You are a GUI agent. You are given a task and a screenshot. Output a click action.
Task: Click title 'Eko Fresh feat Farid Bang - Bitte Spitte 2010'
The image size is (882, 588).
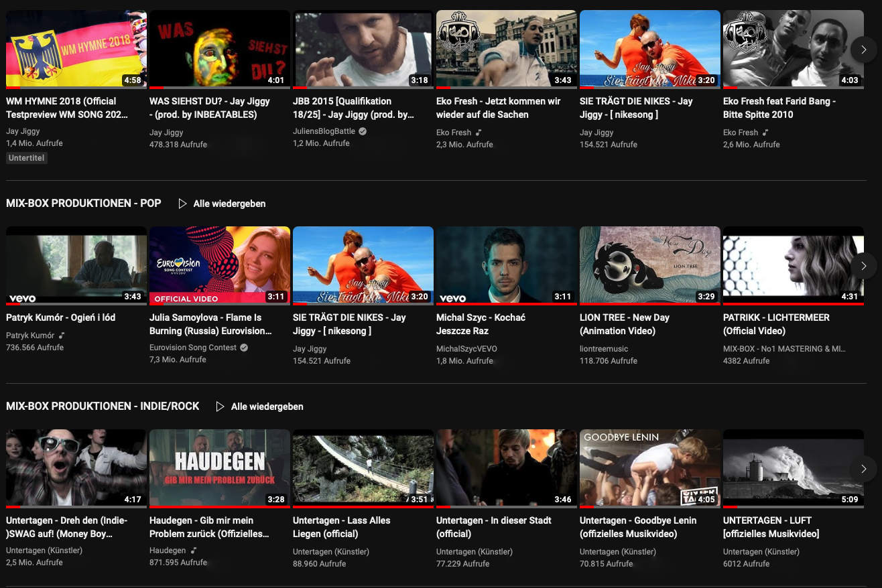[x=779, y=108]
